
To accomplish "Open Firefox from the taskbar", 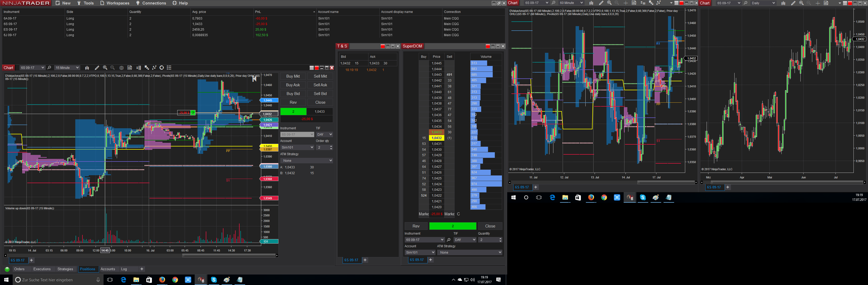I will coord(162,280).
